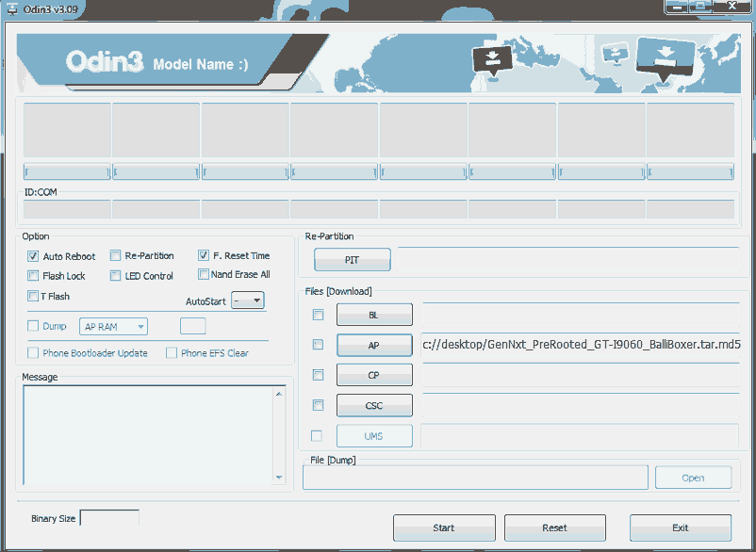
Task: Click the PIT file path field
Action: click(x=568, y=260)
